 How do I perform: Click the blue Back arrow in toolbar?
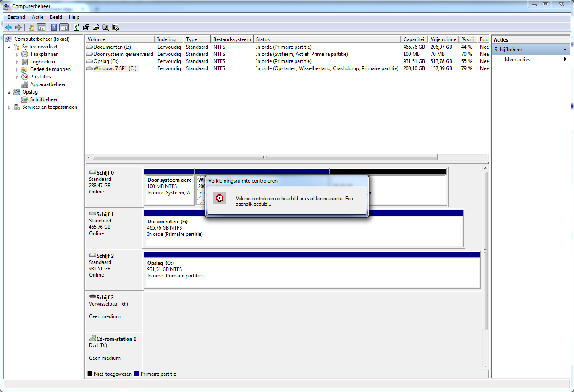click(x=8, y=27)
